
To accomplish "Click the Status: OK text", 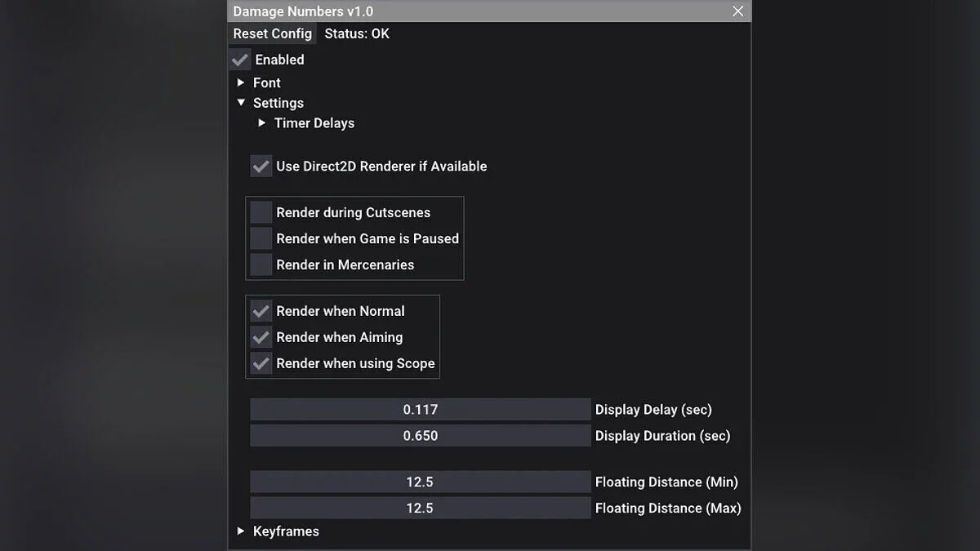I will tap(357, 33).
